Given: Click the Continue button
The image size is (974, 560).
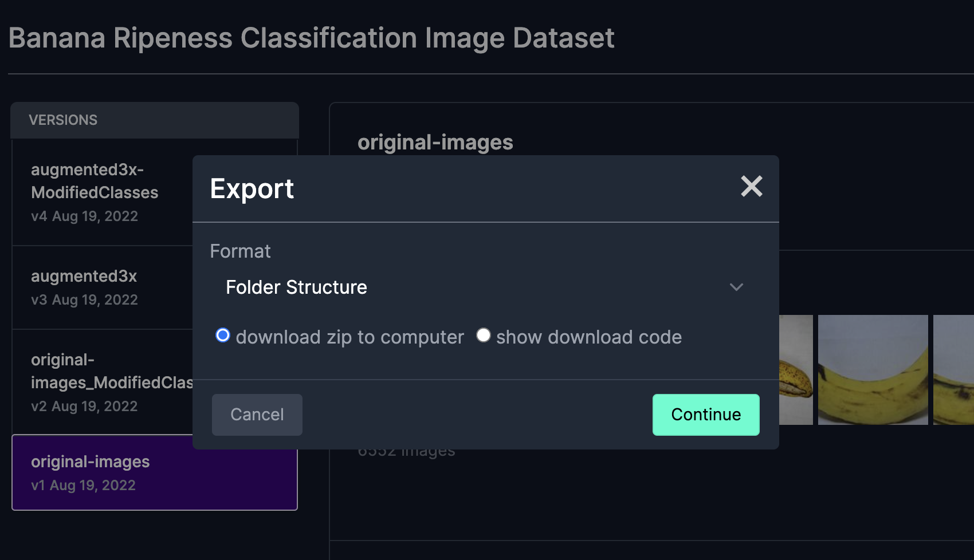Looking at the screenshot, I should [x=705, y=415].
